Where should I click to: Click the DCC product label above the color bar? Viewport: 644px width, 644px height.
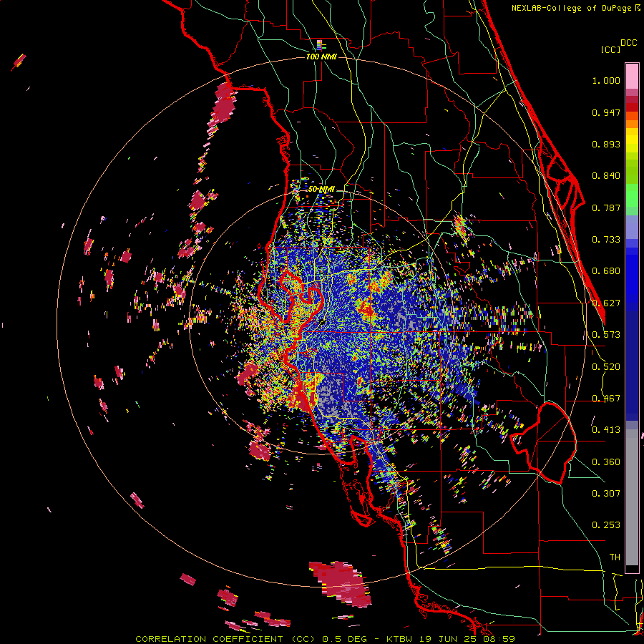(628, 43)
